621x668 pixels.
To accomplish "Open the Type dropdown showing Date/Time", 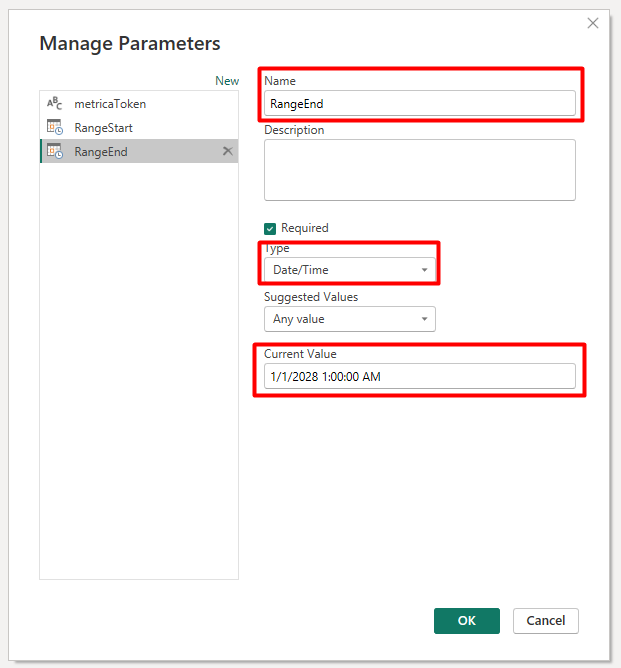I will (348, 270).
